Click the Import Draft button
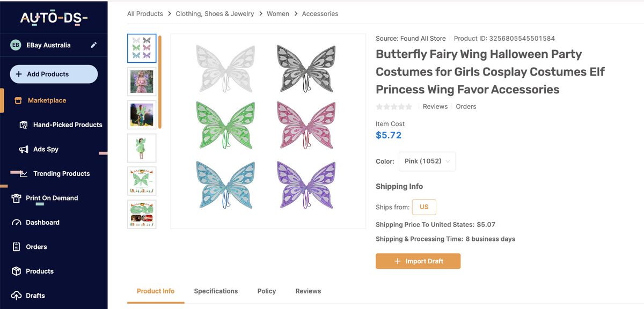 pos(418,261)
